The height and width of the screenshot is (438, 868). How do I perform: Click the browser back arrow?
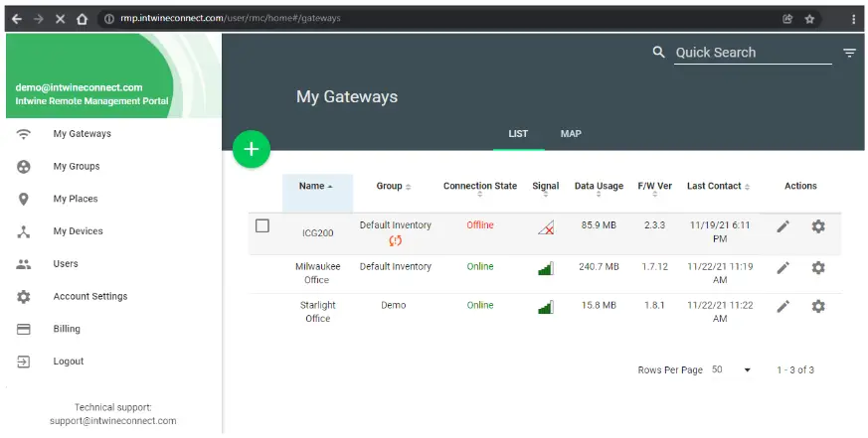coord(17,19)
